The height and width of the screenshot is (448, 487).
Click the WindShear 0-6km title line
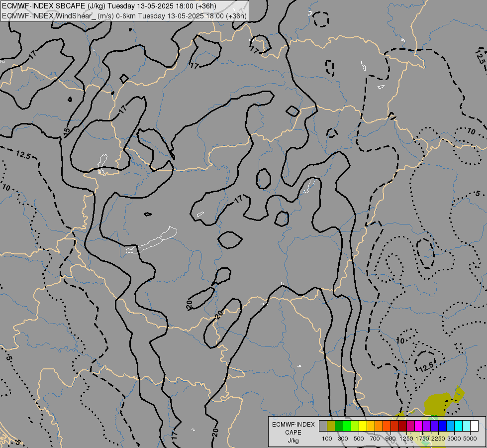click(x=124, y=16)
